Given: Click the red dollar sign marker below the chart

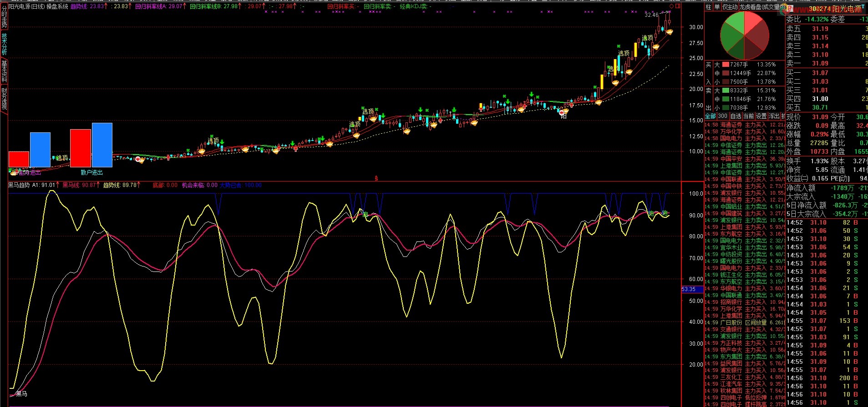Looking at the screenshot, I should pos(376,179).
